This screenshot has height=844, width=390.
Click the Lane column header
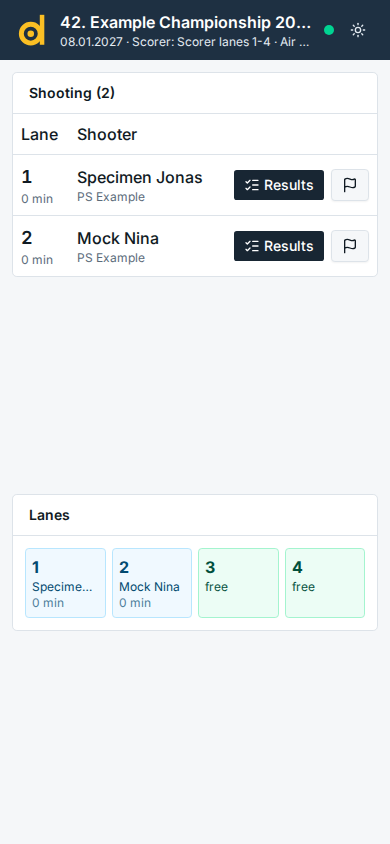[40, 135]
